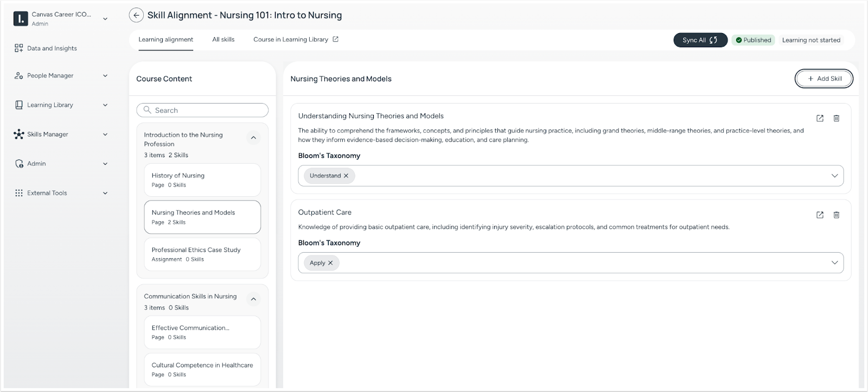Expand the Admin menu chevron
The height and width of the screenshot is (392, 868).
pyautogui.click(x=105, y=164)
